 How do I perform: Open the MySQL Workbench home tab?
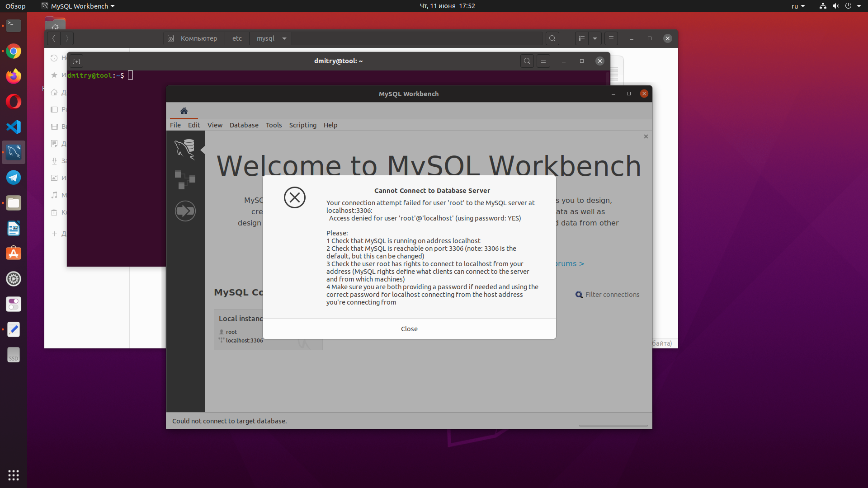point(184,111)
